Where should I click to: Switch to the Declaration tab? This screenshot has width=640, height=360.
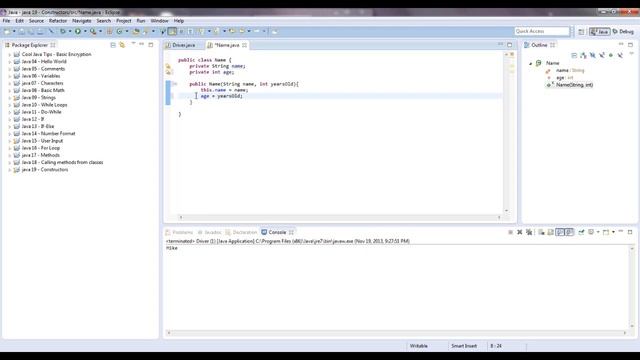click(241, 232)
